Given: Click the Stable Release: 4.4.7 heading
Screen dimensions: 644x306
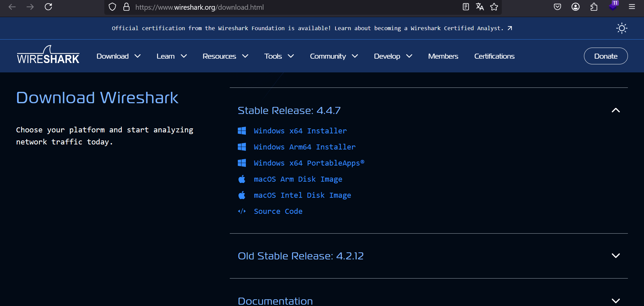Looking at the screenshot, I should click(289, 110).
